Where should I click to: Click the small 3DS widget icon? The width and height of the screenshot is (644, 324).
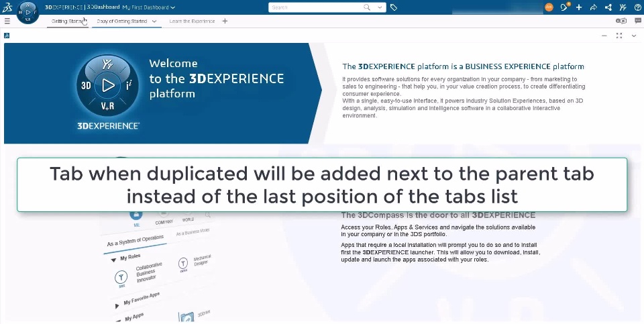[x=7, y=36]
